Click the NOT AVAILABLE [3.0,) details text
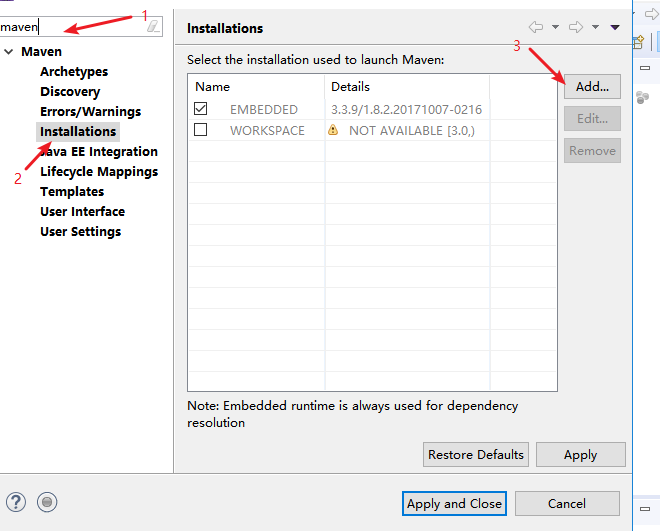Screen dimensions: 660x531 [x=412, y=130]
